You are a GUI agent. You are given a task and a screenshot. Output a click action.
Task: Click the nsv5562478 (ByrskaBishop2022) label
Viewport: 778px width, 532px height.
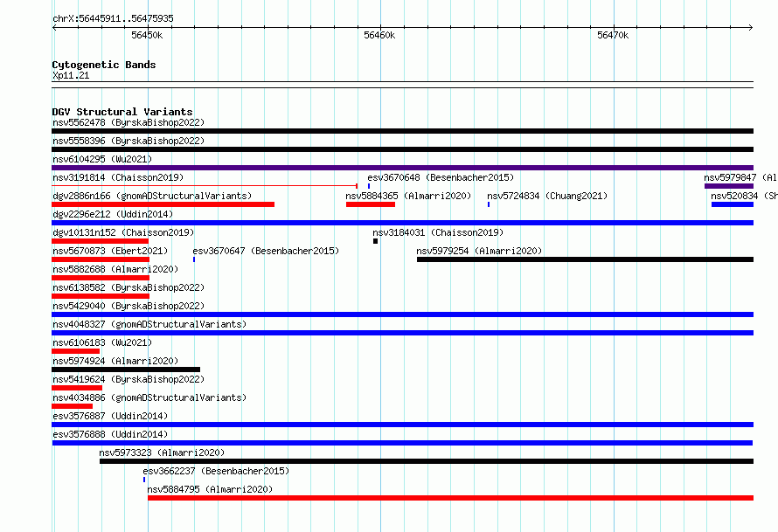coord(129,122)
